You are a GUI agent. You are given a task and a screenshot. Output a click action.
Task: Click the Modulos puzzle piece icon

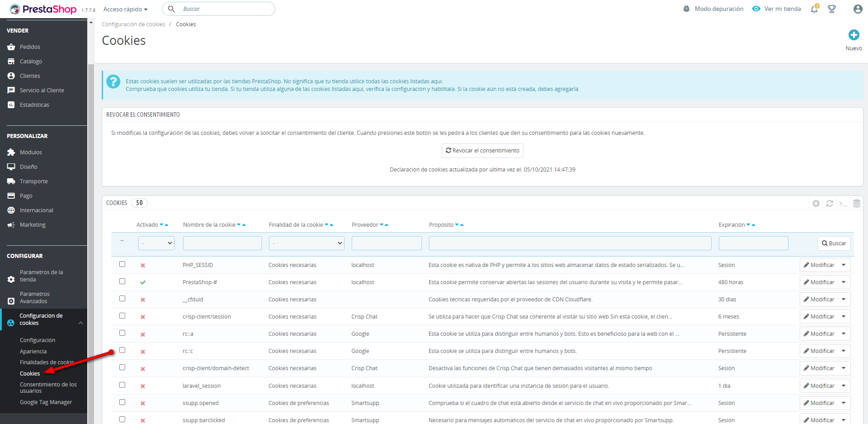click(x=11, y=152)
